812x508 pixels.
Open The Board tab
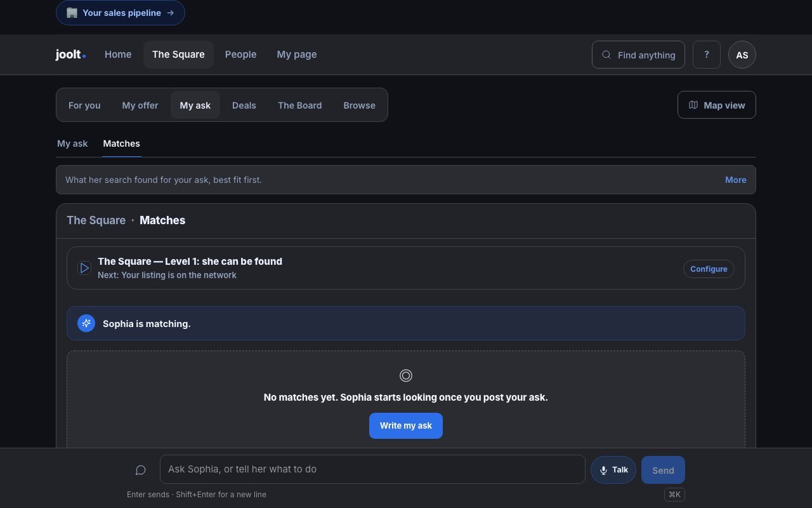pos(300,105)
